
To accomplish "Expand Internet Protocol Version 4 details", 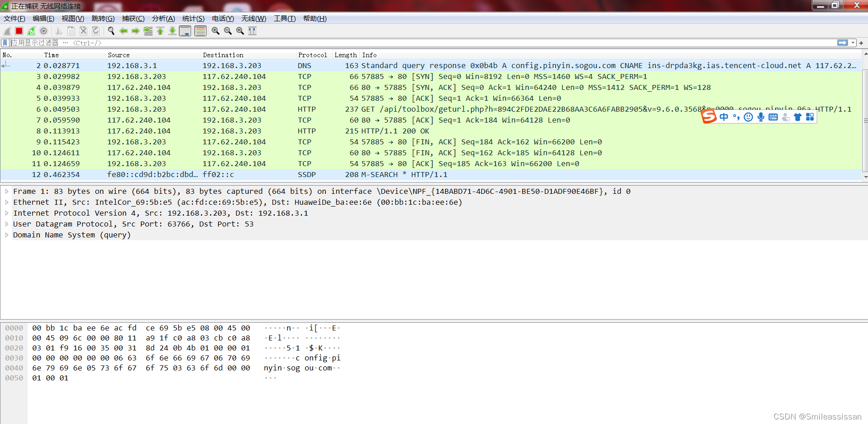I will 6,213.
